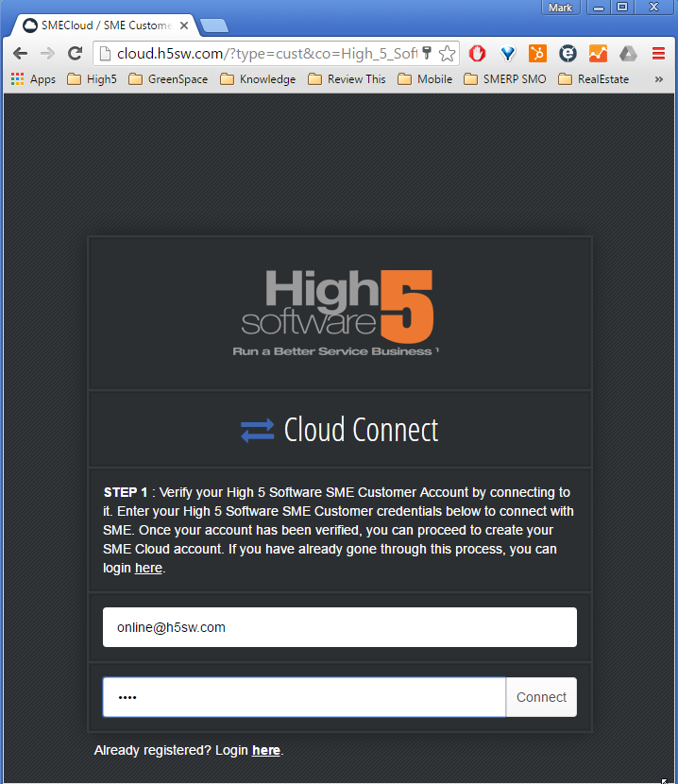
Task: Open the High5 bookmarks folder
Action: coord(92,79)
